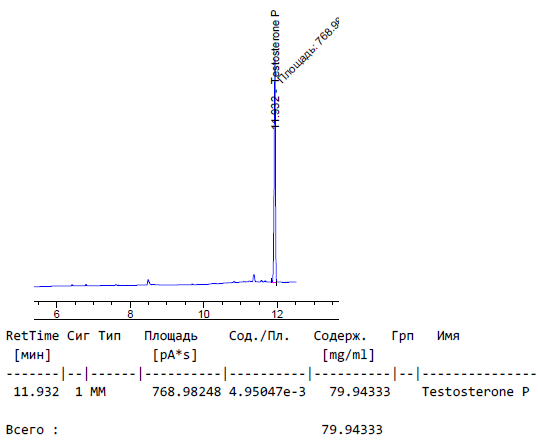Select the small peak near 8.5 minutes
Image resolution: width=538 pixels, height=444 pixels.
pyautogui.click(x=149, y=282)
